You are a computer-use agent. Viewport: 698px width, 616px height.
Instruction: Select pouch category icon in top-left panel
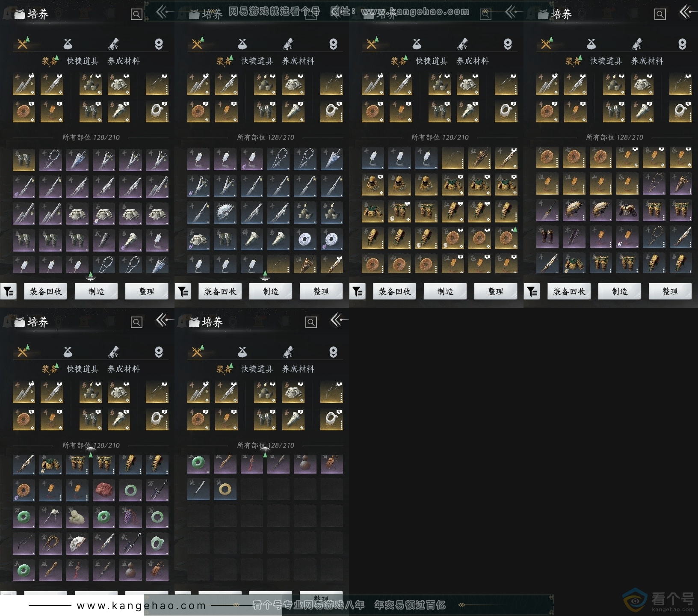(68, 44)
